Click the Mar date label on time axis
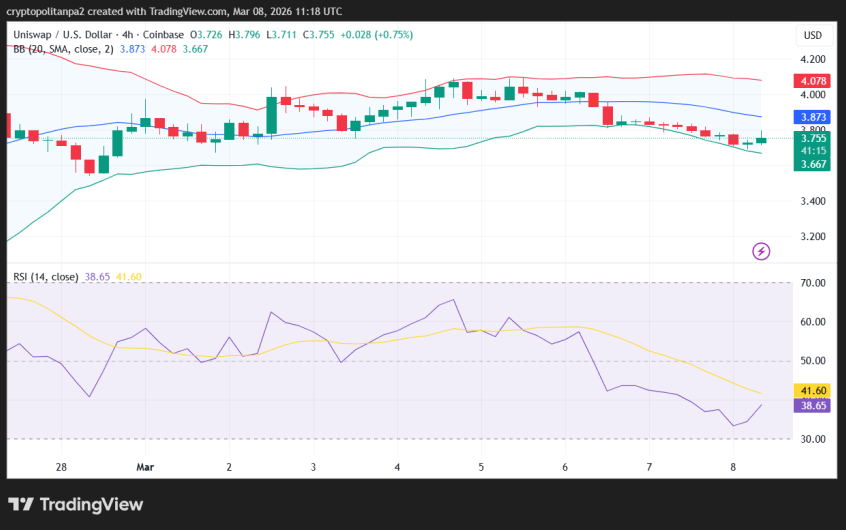Viewport: 846px width, 530px height. 146,467
